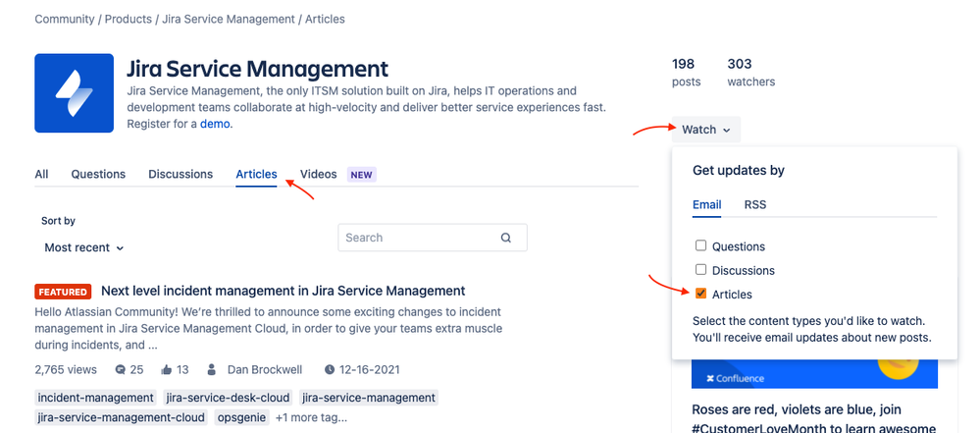Image resolution: width=980 pixels, height=433 pixels.
Task: Click the Jira Service Management logo icon
Action: [74, 93]
